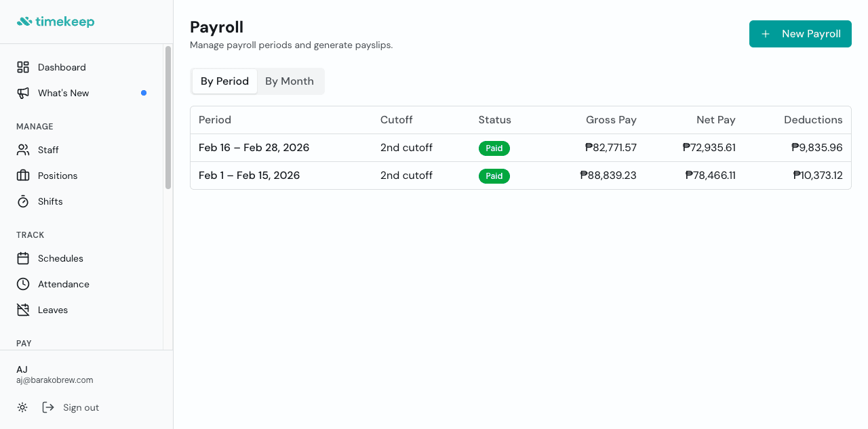The width and height of the screenshot is (868, 429).
Task: Toggle the theme with the sun icon
Action: pos(22,407)
